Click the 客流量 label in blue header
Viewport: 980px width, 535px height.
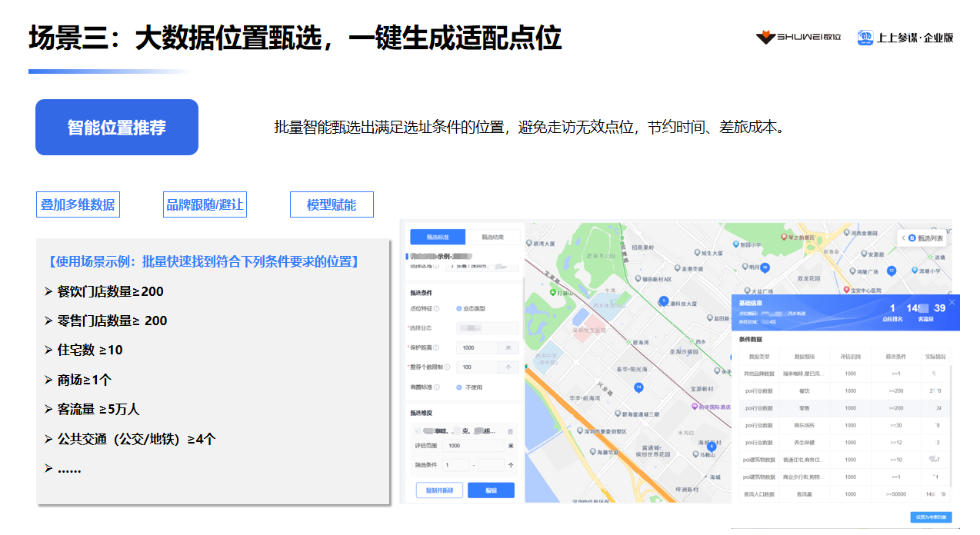click(x=925, y=319)
